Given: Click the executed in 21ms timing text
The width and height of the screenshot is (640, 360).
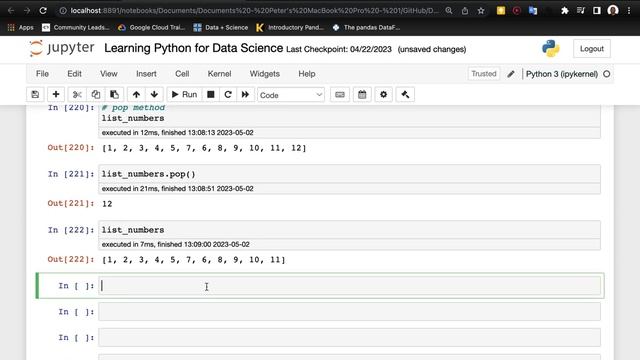Looking at the screenshot, I should (178, 189).
